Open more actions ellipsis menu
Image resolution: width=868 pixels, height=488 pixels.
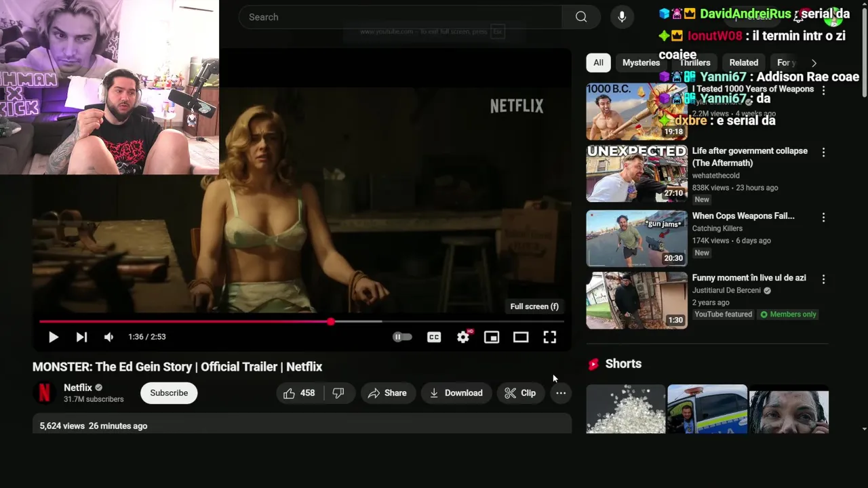coord(561,393)
